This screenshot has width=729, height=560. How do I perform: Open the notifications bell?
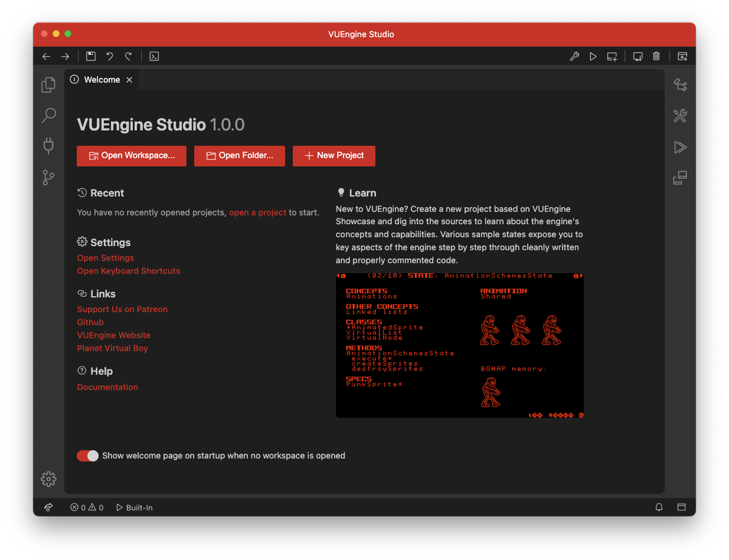[x=659, y=507]
